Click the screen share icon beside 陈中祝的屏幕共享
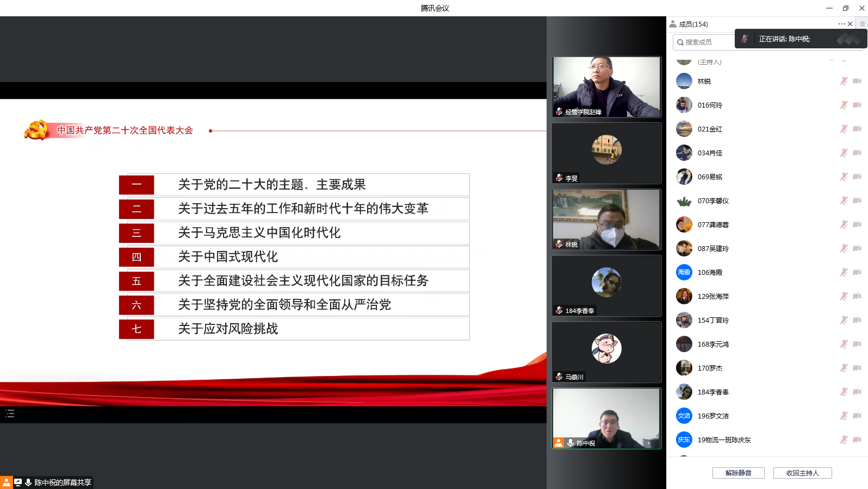868x489 pixels. [x=18, y=482]
